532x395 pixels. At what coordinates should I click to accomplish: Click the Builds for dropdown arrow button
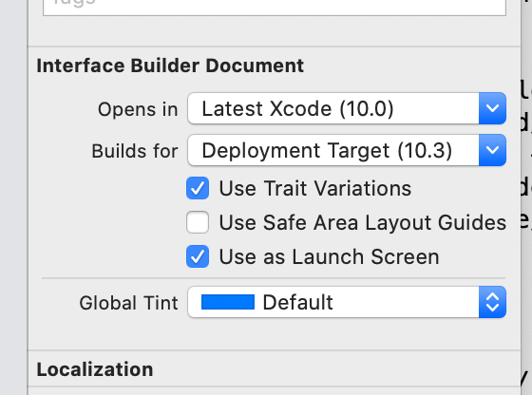(x=492, y=150)
